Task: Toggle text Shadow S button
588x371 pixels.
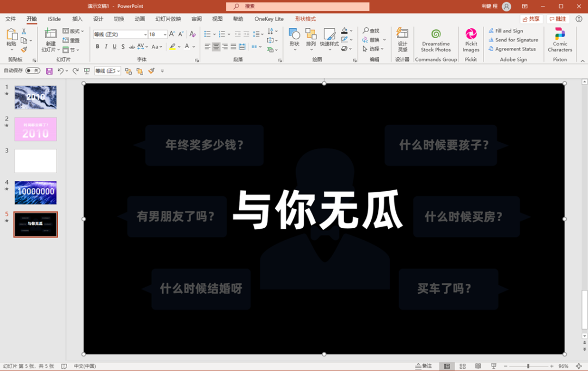Action: (x=123, y=46)
